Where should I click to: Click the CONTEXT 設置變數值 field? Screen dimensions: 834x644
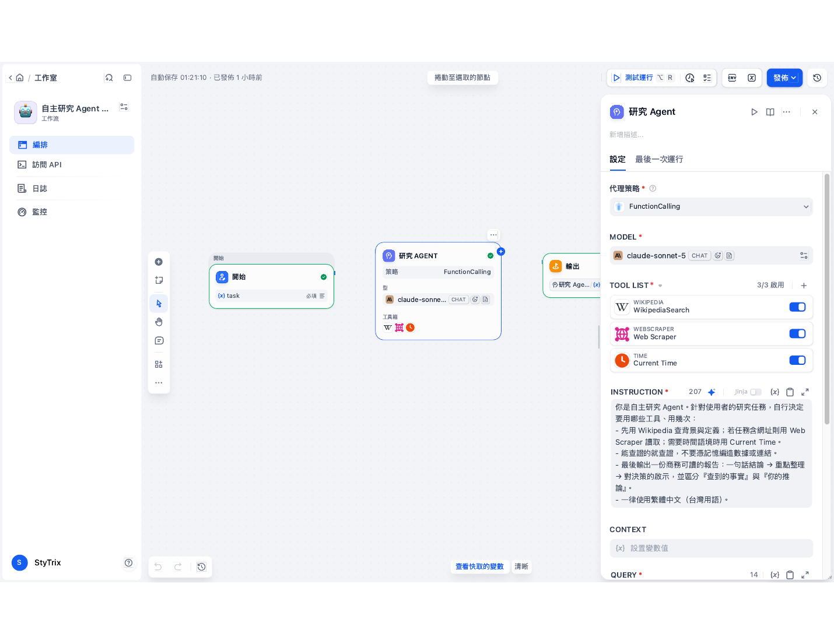point(711,548)
